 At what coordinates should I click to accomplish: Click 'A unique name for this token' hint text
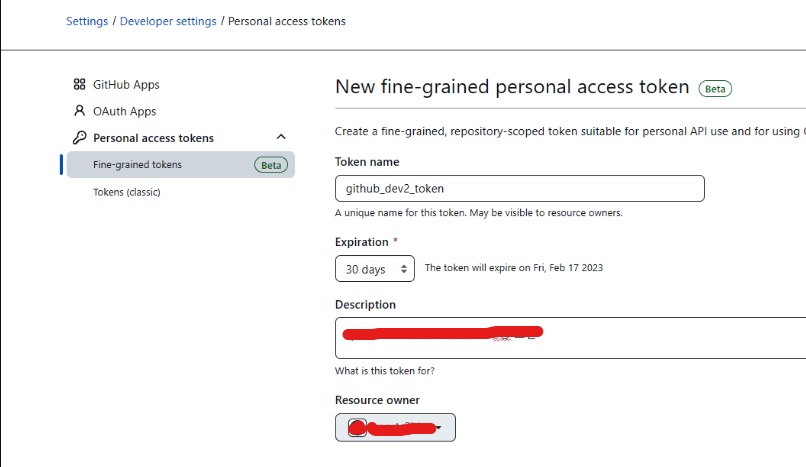pos(479,213)
